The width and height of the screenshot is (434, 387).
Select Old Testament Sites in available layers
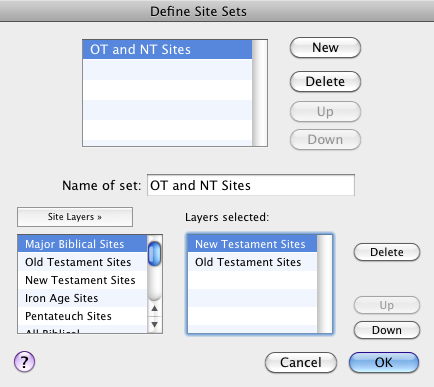click(82, 262)
